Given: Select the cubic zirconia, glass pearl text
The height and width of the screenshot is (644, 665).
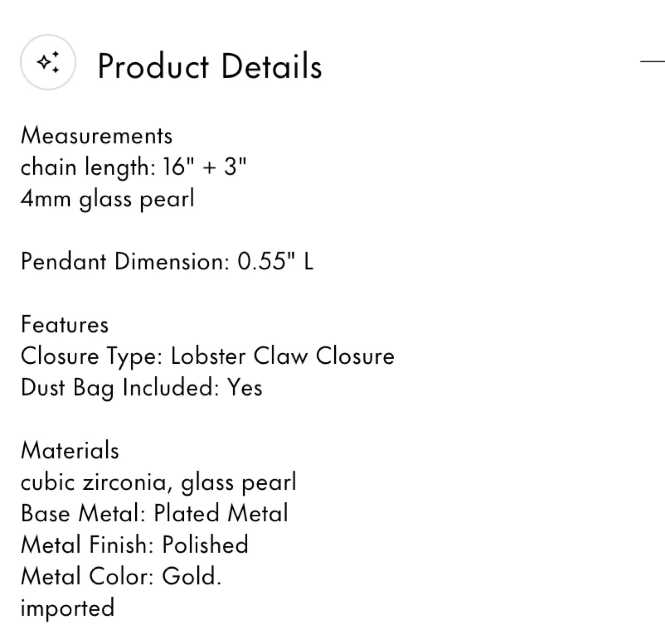Looking at the screenshot, I should pos(158,482).
